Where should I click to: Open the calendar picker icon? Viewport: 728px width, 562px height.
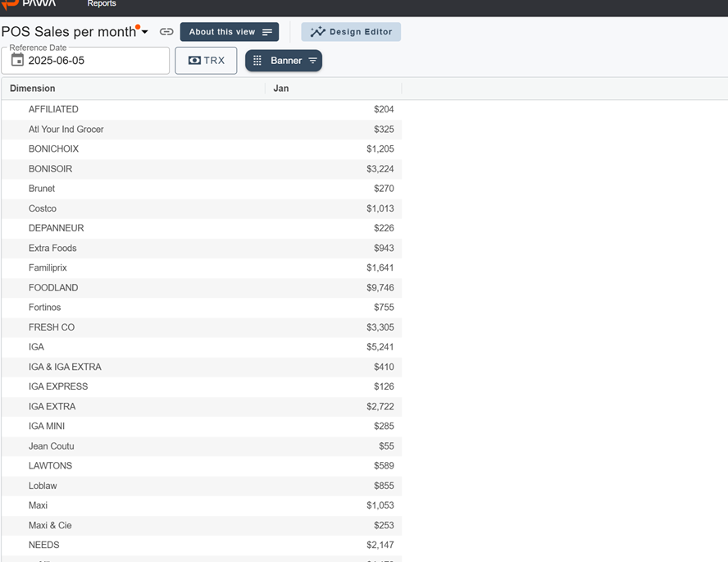pos(17,60)
